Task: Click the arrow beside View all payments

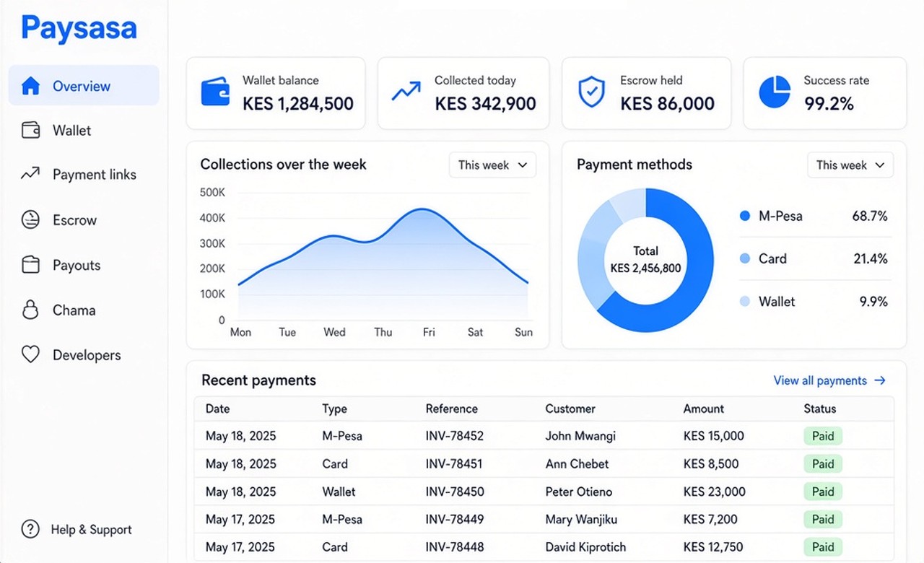Action: coord(879,380)
